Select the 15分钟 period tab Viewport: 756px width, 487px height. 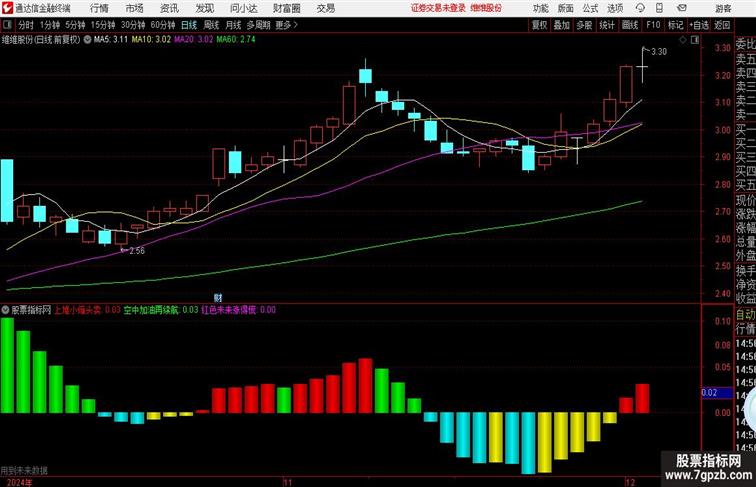pos(103,25)
